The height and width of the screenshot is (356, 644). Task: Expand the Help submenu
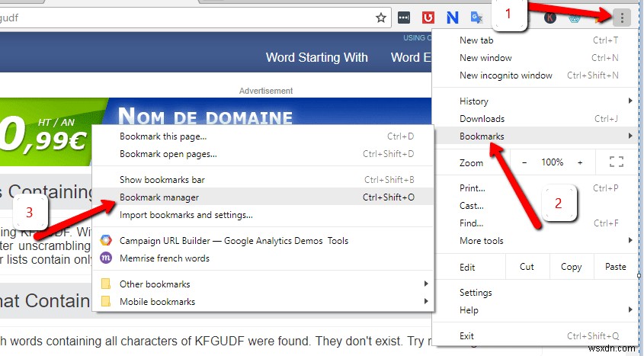(535, 310)
